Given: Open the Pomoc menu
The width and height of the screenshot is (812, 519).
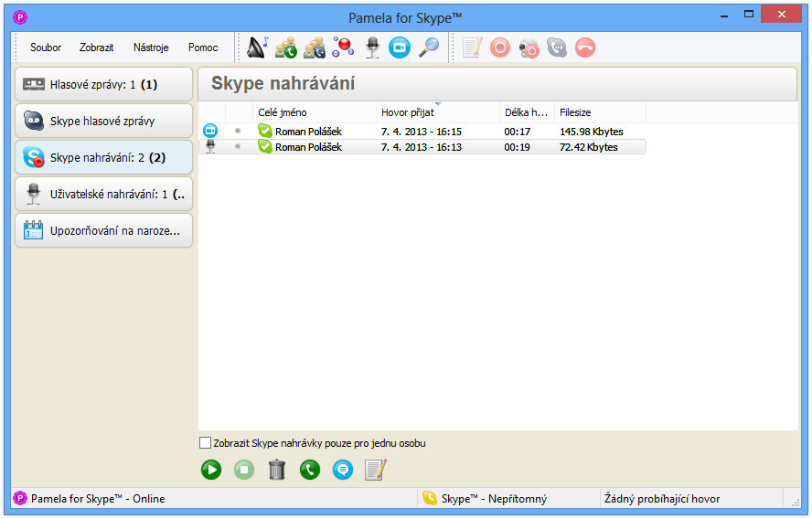Looking at the screenshot, I should (203, 48).
